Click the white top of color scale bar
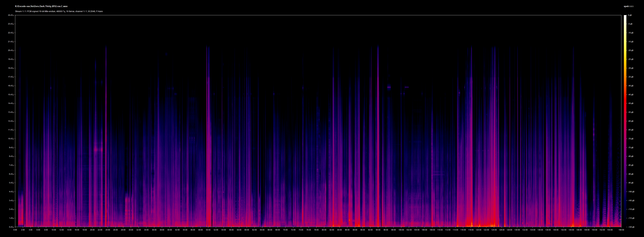Screen dimensions: 644x237 click(x=625, y=16)
